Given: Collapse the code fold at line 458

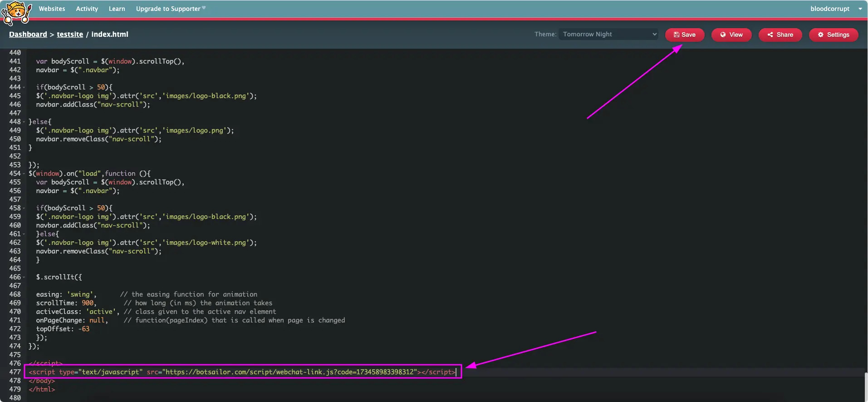Looking at the screenshot, I should click(x=24, y=208).
